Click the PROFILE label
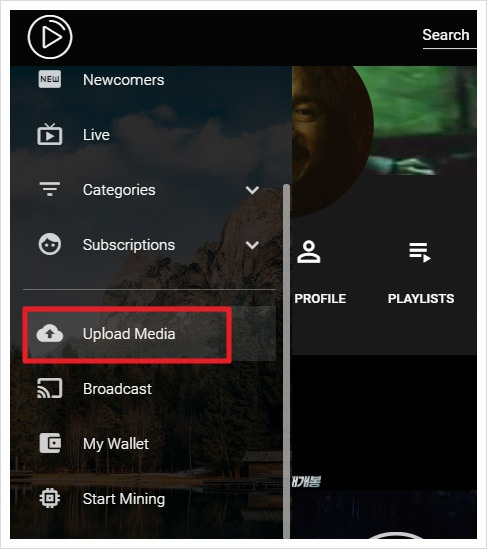Image resolution: width=487 pixels, height=549 pixels. tap(320, 299)
